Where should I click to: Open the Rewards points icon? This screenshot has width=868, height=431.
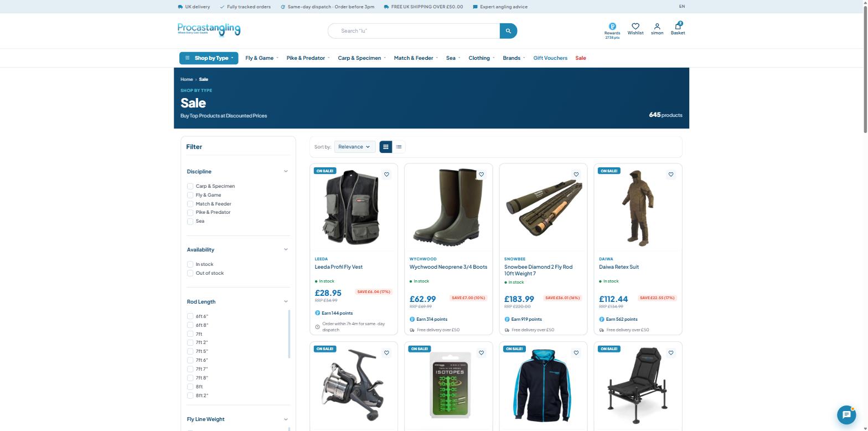pos(612,26)
